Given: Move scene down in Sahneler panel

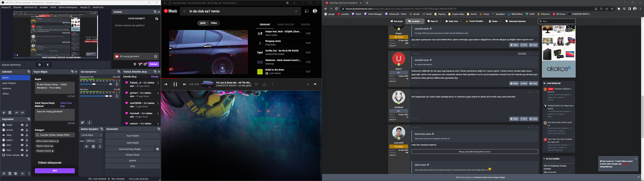Looking at the screenshot, I should click(x=22, y=113).
